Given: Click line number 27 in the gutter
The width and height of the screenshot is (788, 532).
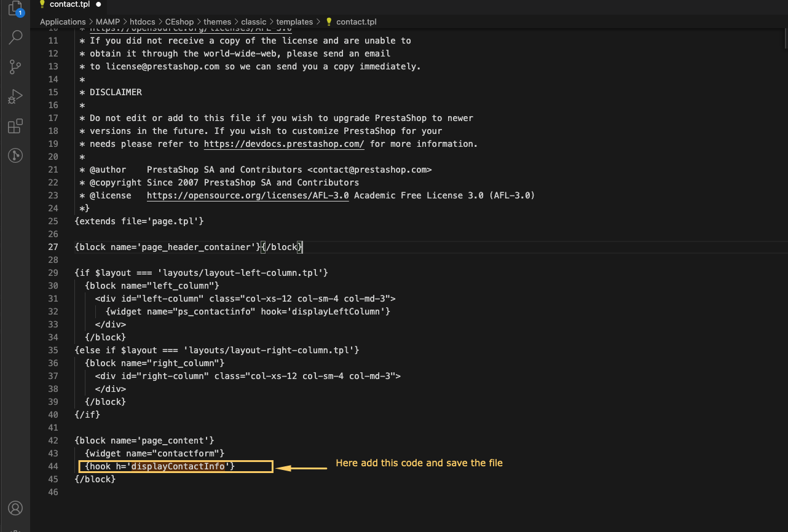Looking at the screenshot, I should click(x=53, y=247).
